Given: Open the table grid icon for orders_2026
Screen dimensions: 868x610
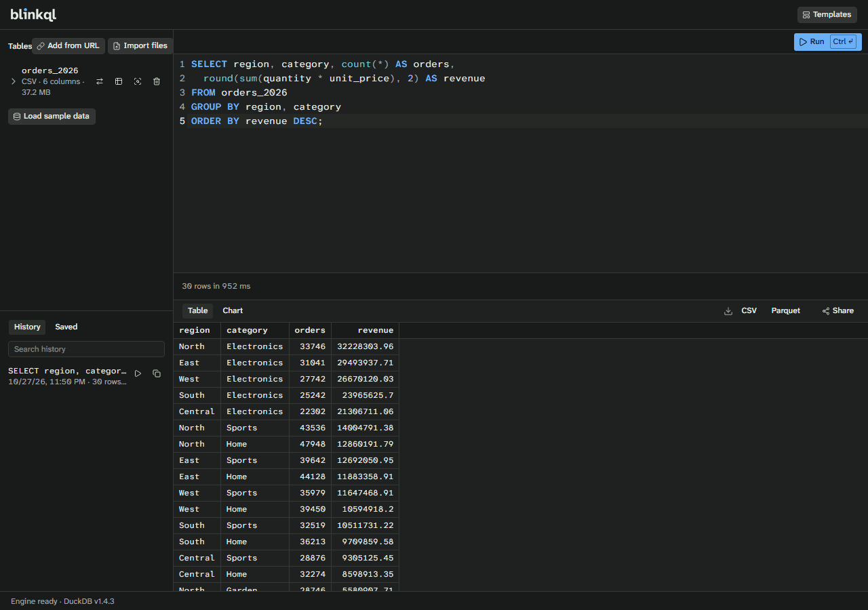Looking at the screenshot, I should (x=119, y=81).
